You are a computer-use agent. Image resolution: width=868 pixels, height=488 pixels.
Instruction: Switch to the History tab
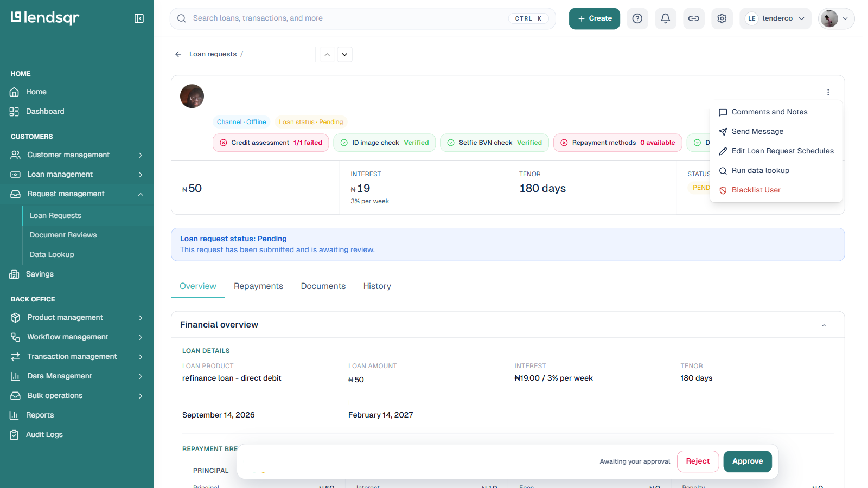pyautogui.click(x=377, y=286)
